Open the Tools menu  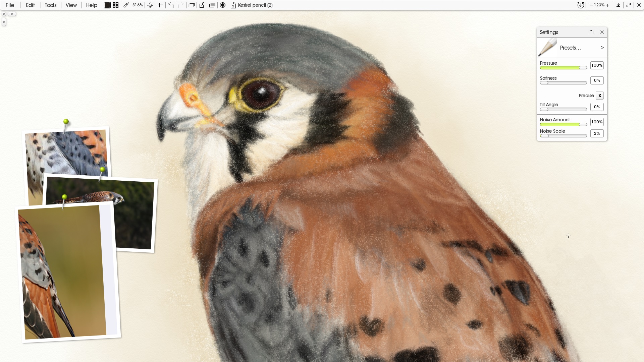(x=51, y=5)
